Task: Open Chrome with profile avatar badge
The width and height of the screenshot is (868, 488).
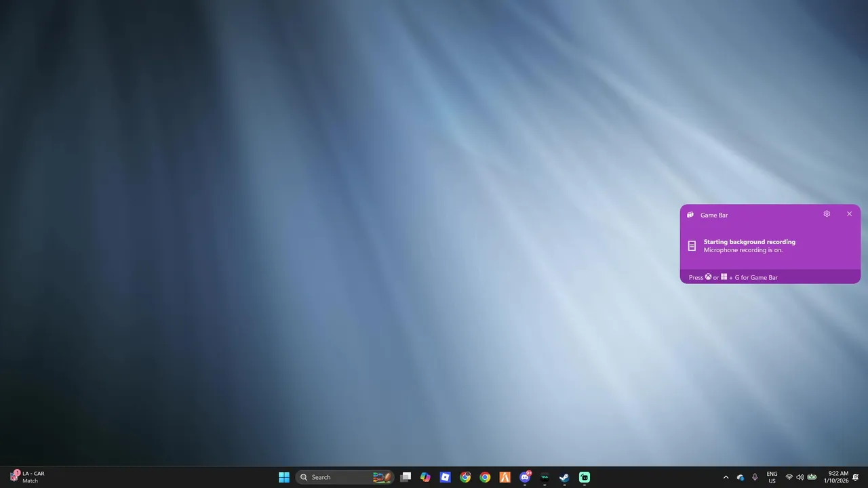Action: (x=465, y=477)
